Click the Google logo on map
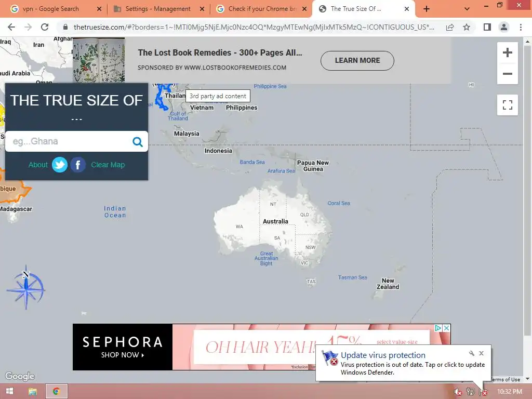The height and width of the screenshot is (399, 532). tap(20, 376)
